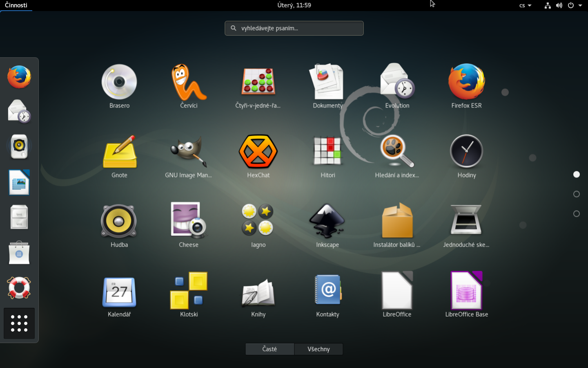The image size is (588, 368).
Task: Focus the vyhledávejte psaním search field
Action: click(294, 28)
